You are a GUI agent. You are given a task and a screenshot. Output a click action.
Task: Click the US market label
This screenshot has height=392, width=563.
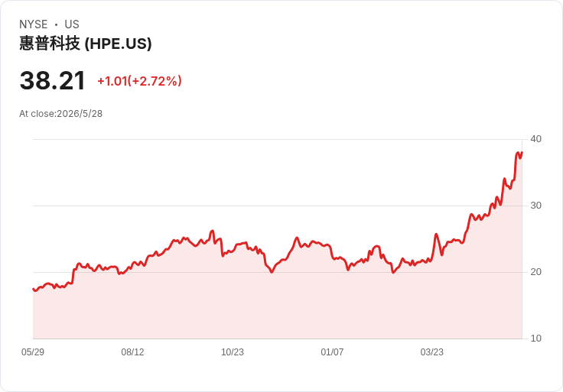[x=72, y=24]
